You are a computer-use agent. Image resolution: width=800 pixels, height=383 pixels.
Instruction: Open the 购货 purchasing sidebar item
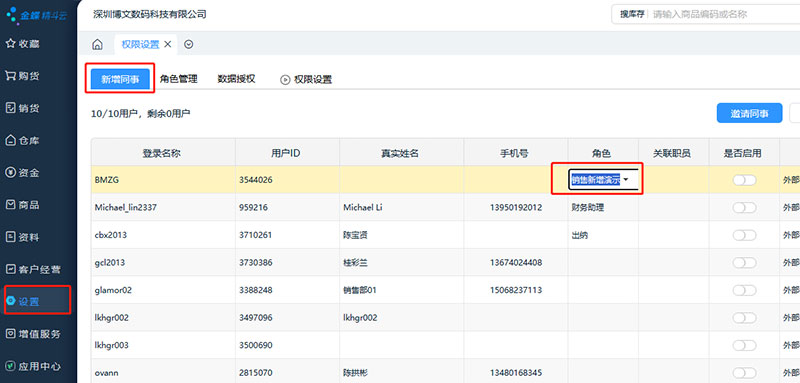[23, 76]
